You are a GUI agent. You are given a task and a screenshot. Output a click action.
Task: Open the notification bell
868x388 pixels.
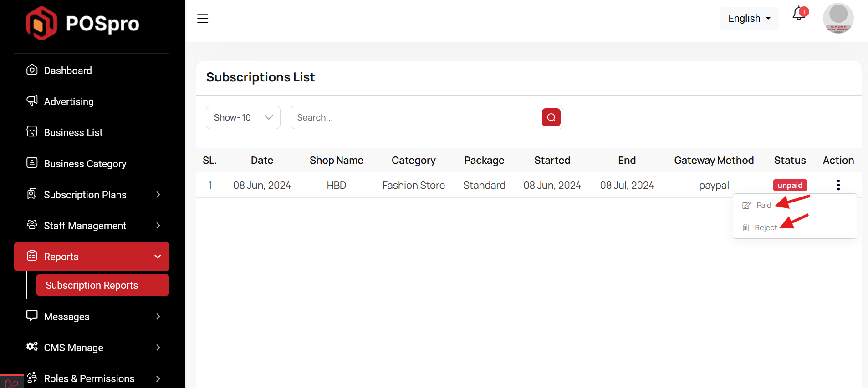pyautogui.click(x=799, y=14)
